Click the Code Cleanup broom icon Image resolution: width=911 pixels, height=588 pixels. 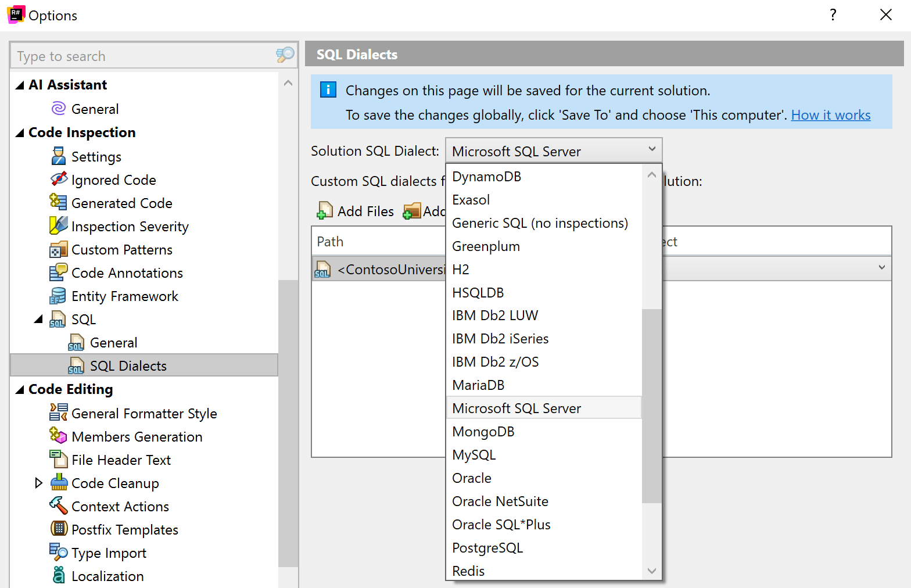(x=59, y=482)
